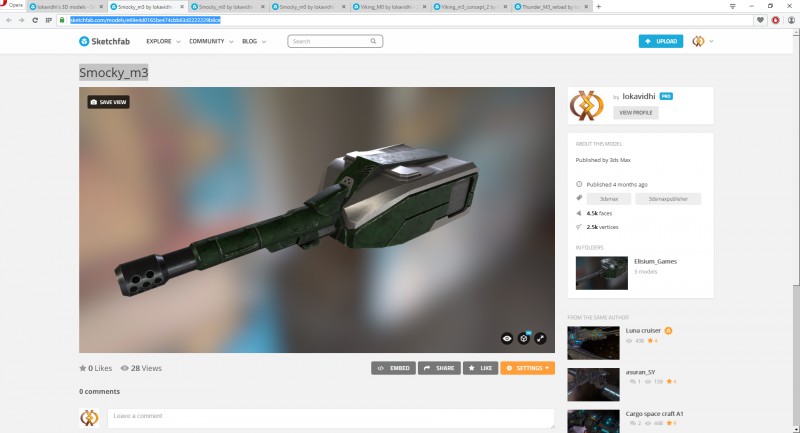800x433 pixels.
Task: Switch to the Thunder_M3_reload tab
Action: (x=552, y=7)
